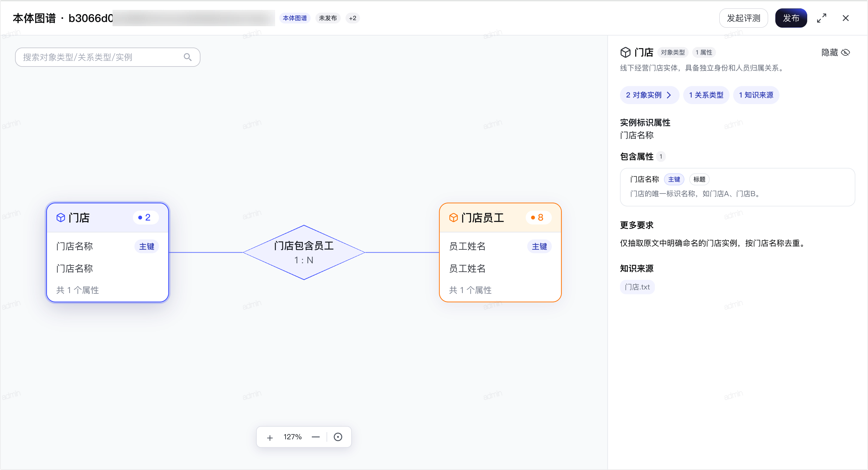Select the 门店包含员工 relation diamond
868x470 pixels.
[304, 252]
